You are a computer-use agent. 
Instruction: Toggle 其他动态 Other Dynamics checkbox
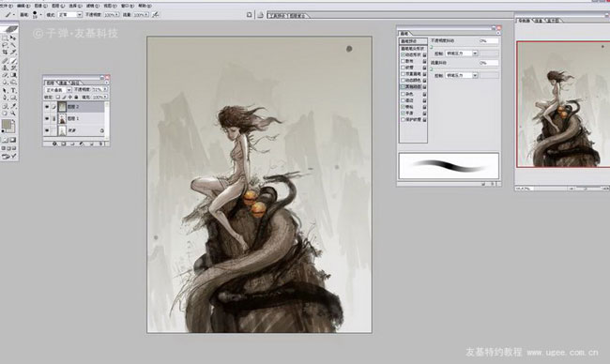[x=403, y=86]
